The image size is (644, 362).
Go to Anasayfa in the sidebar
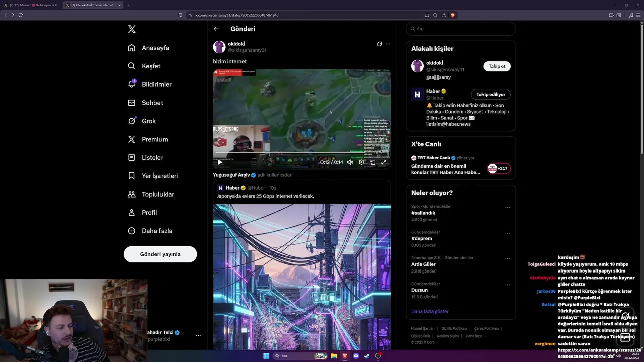148,48
